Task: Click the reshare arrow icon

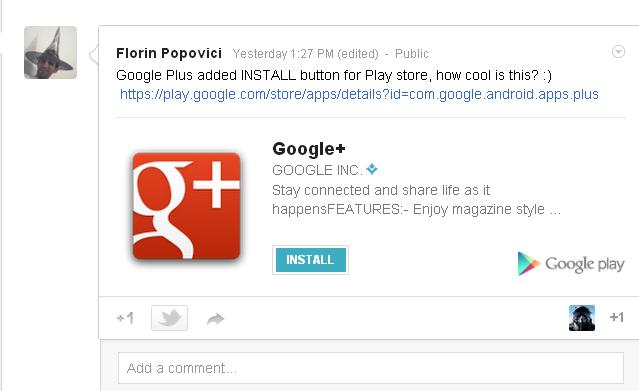Action: pos(216,319)
